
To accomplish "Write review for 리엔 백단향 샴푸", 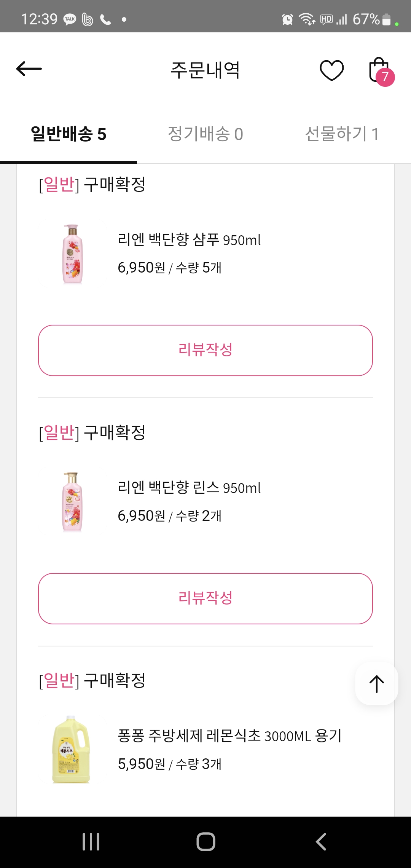I will click(x=205, y=350).
